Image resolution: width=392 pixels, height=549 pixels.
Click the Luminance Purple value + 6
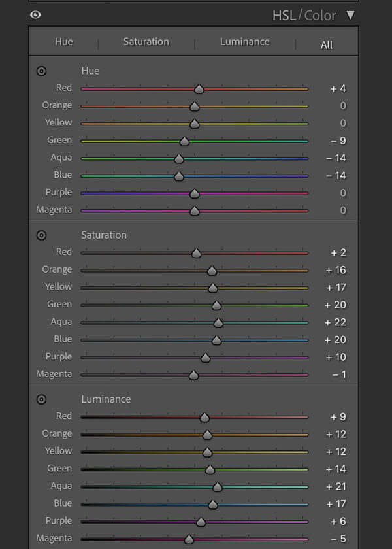click(x=338, y=522)
